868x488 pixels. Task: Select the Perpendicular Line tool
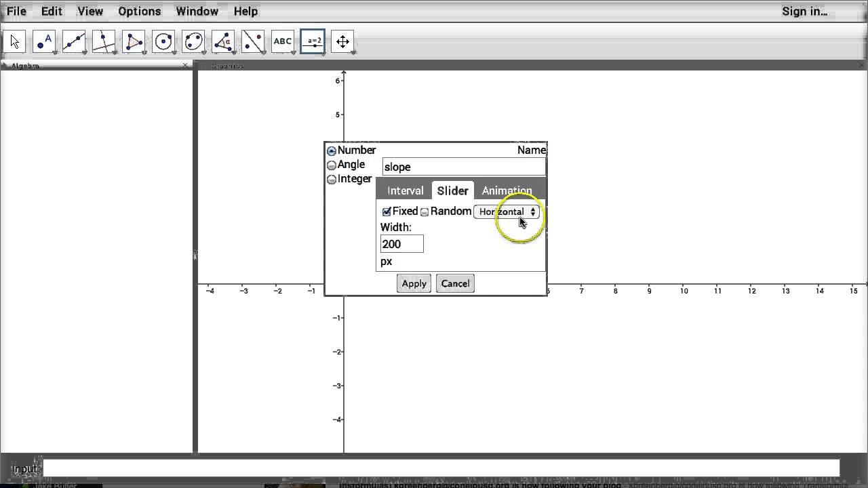[x=104, y=41]
